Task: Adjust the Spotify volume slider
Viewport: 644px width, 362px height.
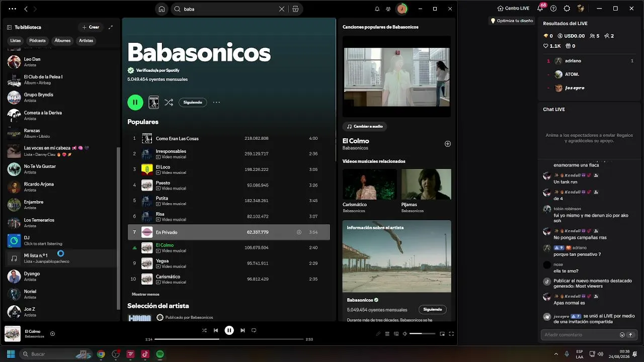Action: click(422, 334)
